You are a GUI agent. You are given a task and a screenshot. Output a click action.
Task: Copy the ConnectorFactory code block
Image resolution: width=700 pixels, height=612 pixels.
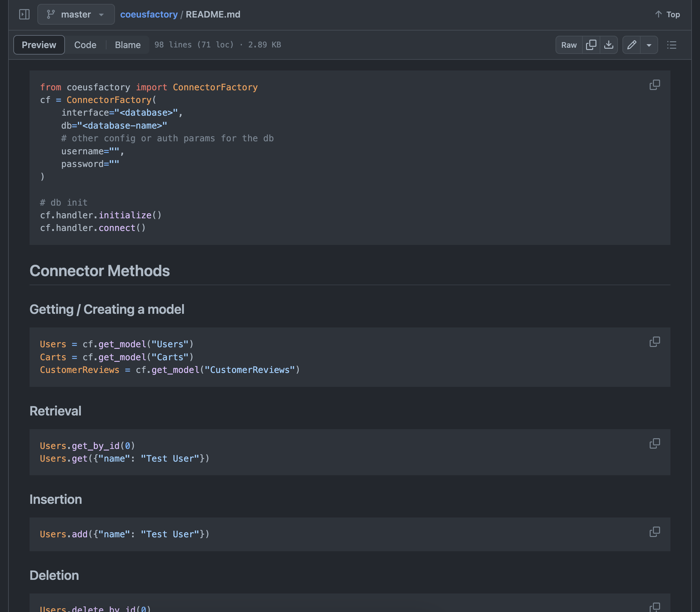pos(654,85)
